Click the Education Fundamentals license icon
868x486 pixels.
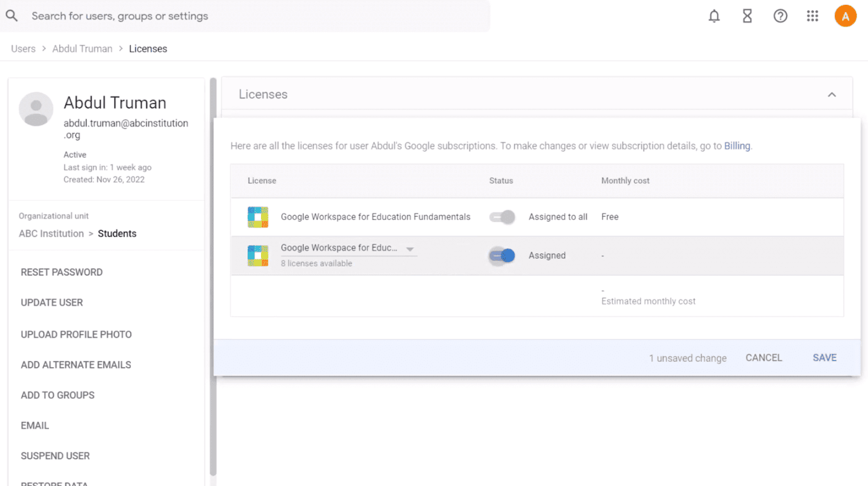click(x=258, y=217)
